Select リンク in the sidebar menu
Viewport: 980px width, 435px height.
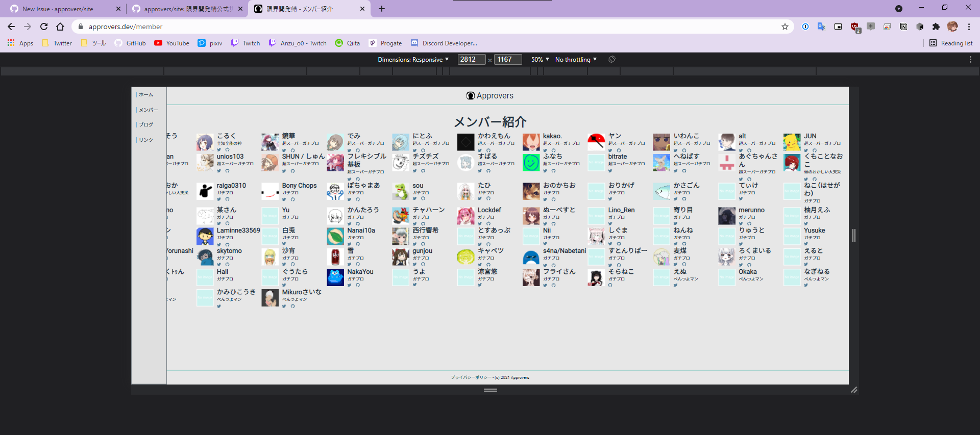pyautogui.click(x=146, y=140)
